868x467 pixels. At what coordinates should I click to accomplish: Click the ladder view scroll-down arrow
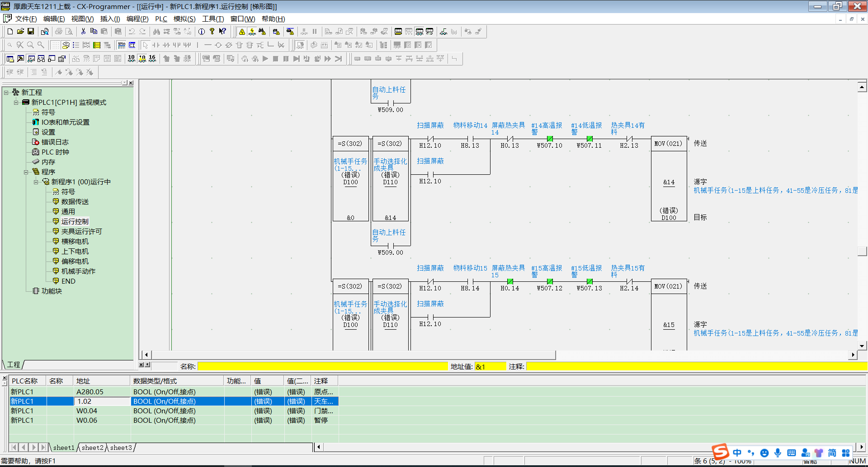coord(862,346)
